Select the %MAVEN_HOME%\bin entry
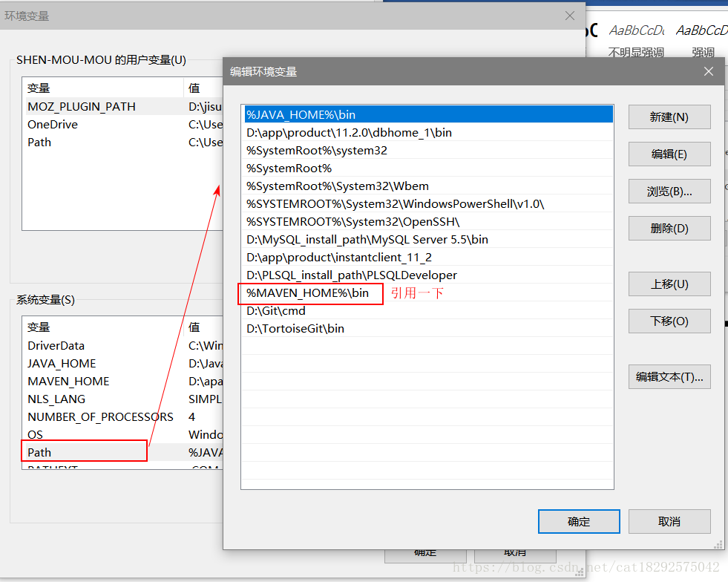The image size is (728, 582). tap(427, 292)
